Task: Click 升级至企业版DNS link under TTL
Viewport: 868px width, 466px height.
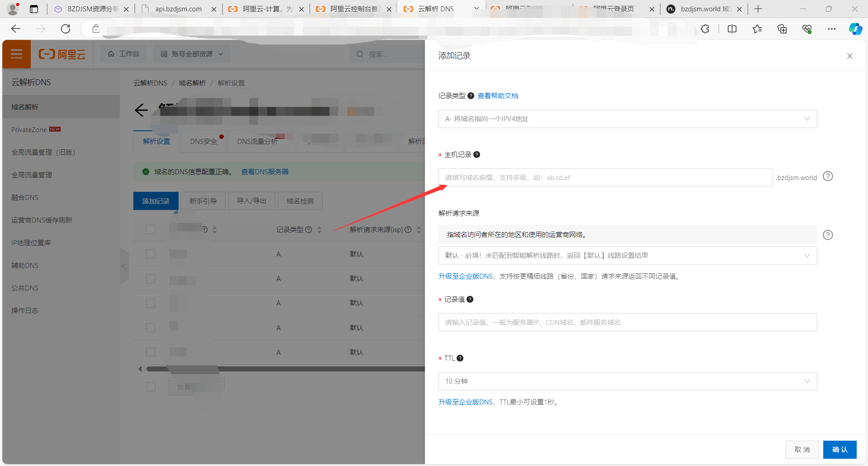Action: [465, 402]
